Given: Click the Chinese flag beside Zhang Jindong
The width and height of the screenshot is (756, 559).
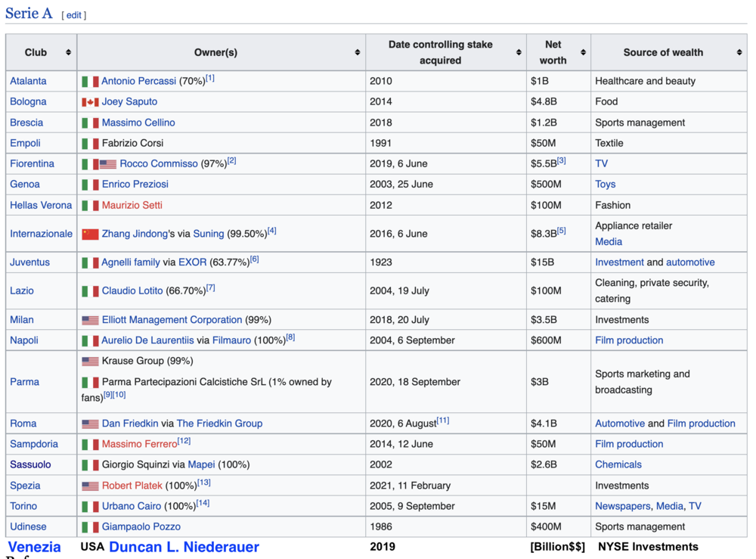Looking at the screenshot, I should point(90,234).
